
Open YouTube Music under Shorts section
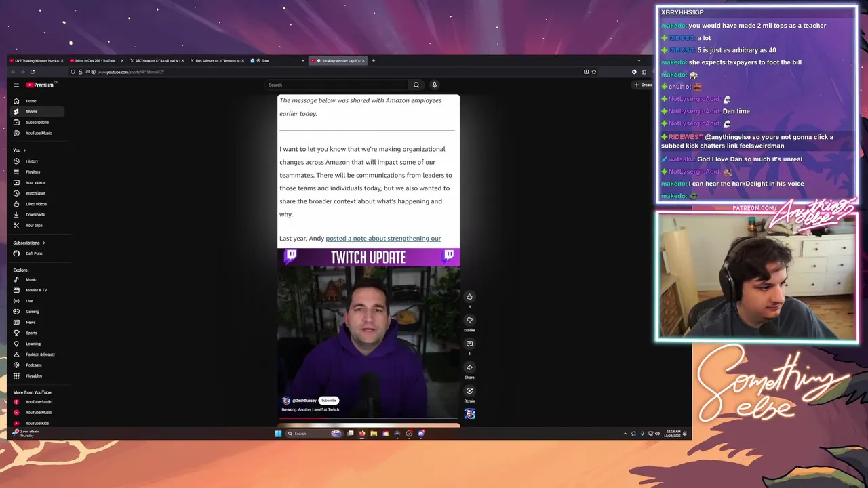click(x=37, y=133)
